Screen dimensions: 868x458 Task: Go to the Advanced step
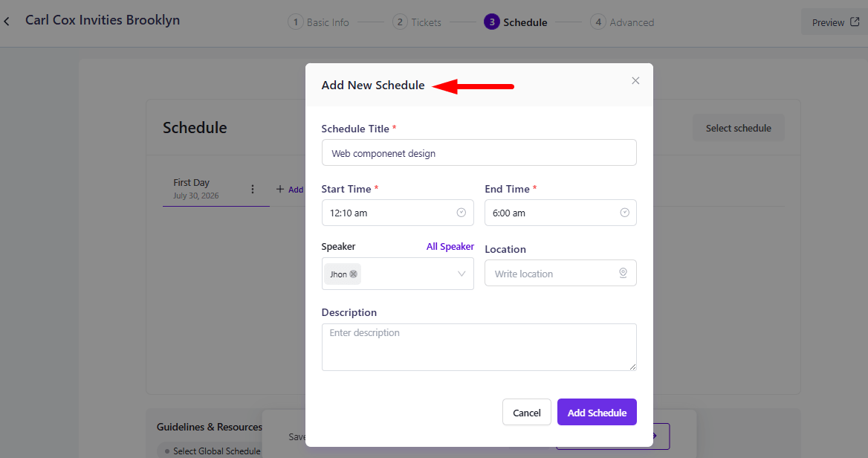point(622,22)
